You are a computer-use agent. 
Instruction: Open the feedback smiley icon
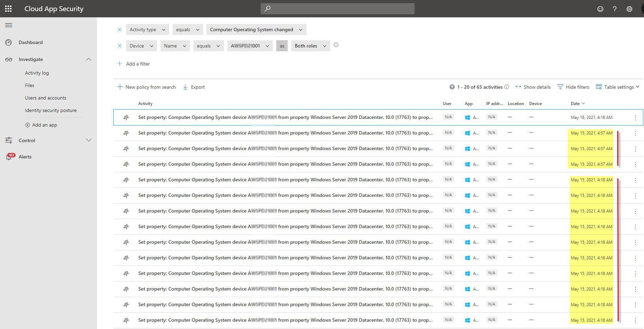(600, 9)
